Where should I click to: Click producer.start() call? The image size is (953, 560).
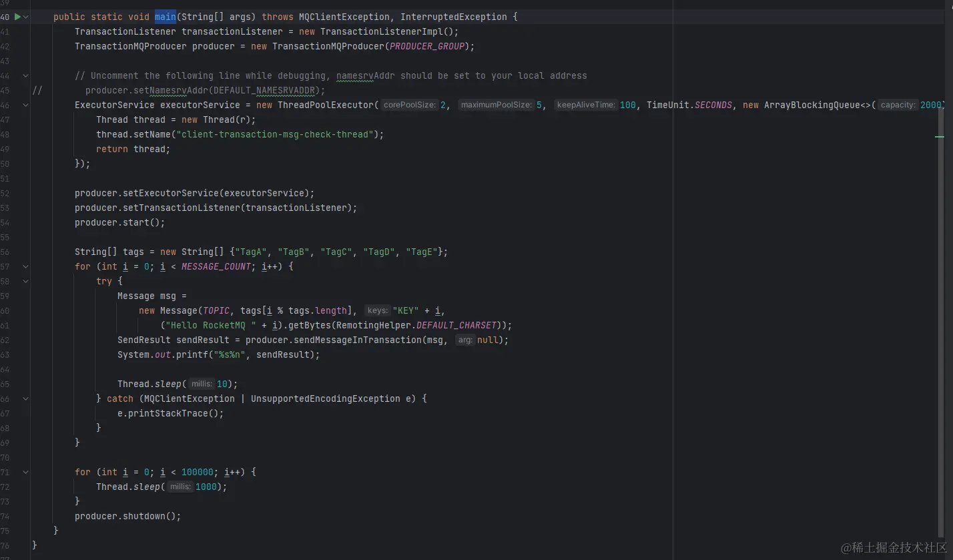(120, 222)
